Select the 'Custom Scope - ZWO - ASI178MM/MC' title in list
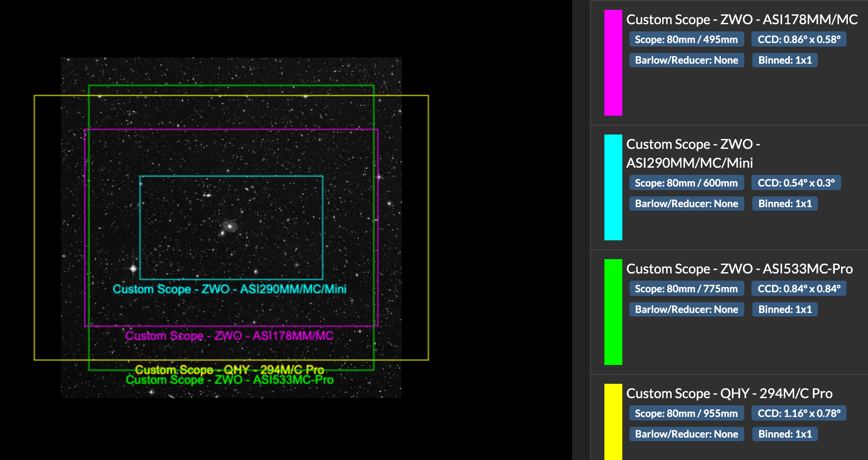Screen dimensions: 868x460 [742, 20]
